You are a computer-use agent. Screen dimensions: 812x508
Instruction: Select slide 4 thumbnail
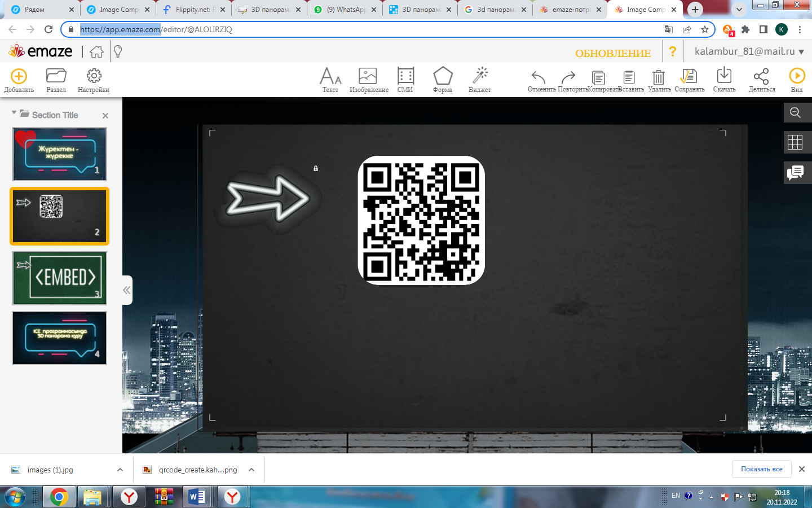pyautogui.click(x=59, y=338)
